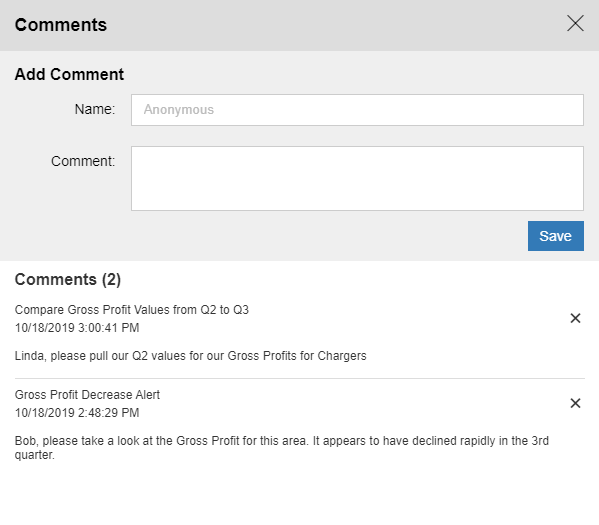
Task: Select the Gross Profit Decrease Alert title
Action: tap(87, 395)
